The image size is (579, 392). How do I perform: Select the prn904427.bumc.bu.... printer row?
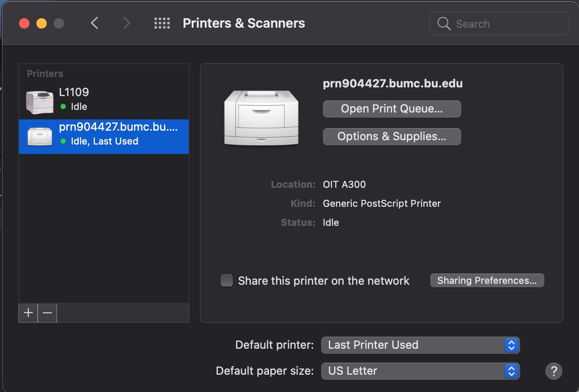pyautogui.click(x=104, y=137)
